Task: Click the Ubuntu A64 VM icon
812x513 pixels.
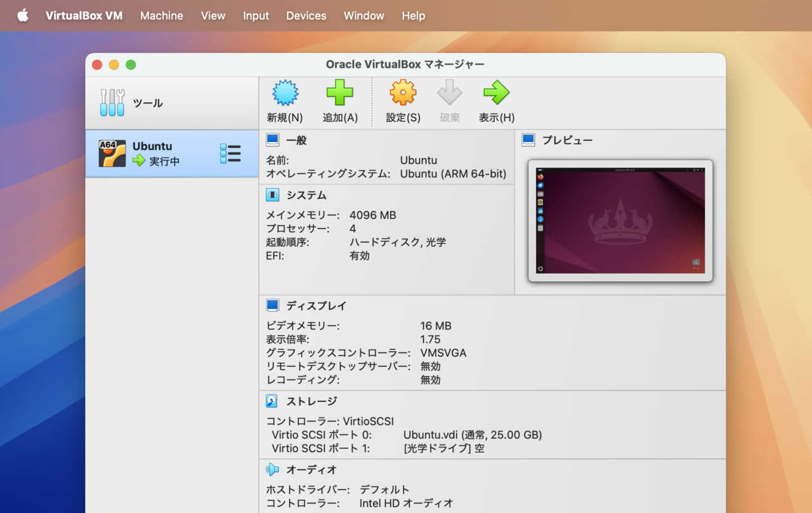Action: 112,154
